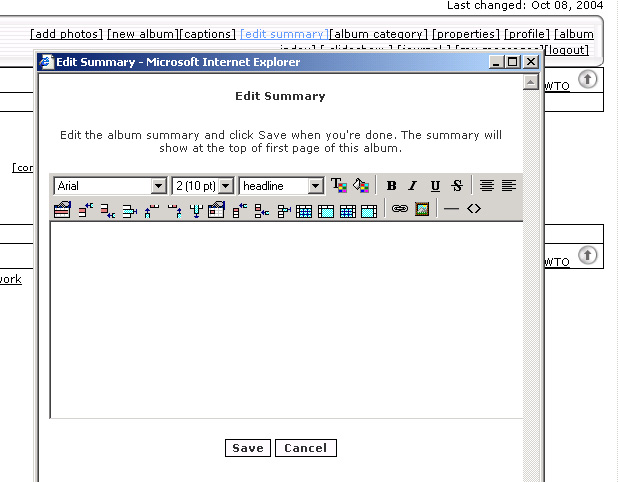
Task: Open the album category menu link
Action: [x=379, y=34]
